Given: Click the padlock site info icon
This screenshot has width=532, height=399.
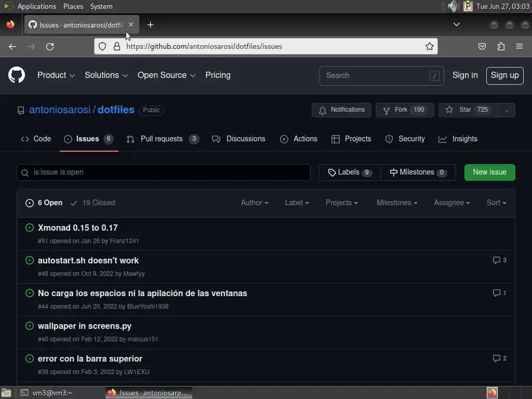Looking at the screenshot, I should [117, 46].
